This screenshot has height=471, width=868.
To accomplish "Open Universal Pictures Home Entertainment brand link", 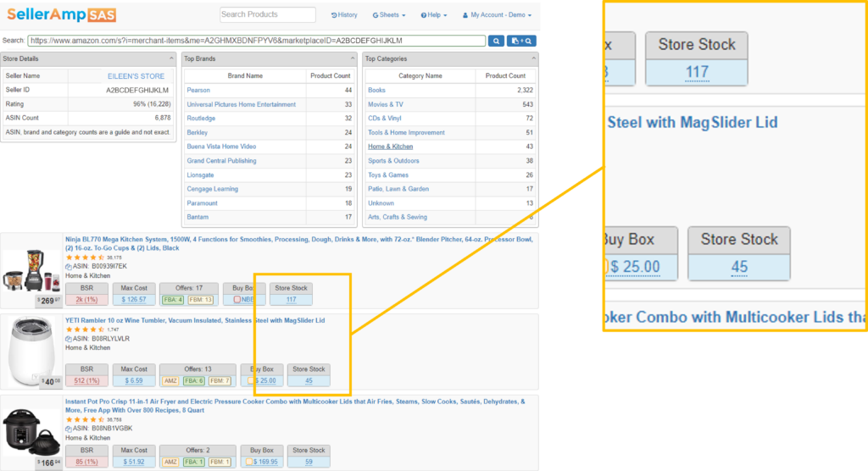I will (x=242, y=104).
